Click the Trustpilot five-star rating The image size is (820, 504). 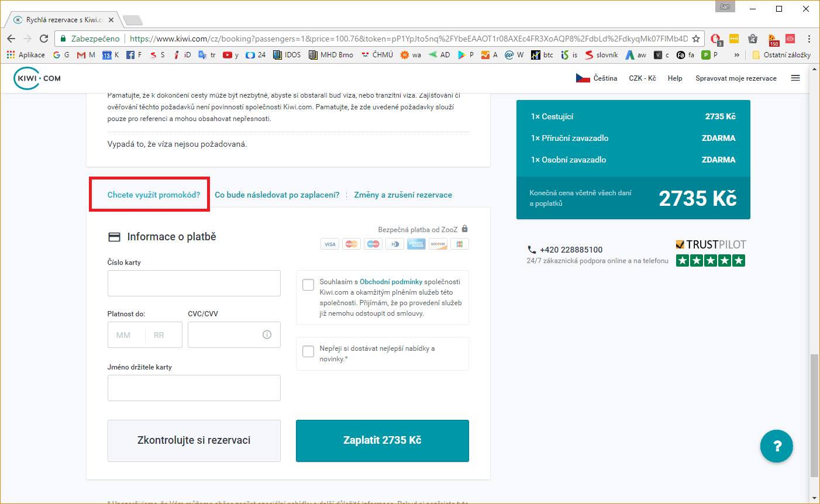pos(711,261)
